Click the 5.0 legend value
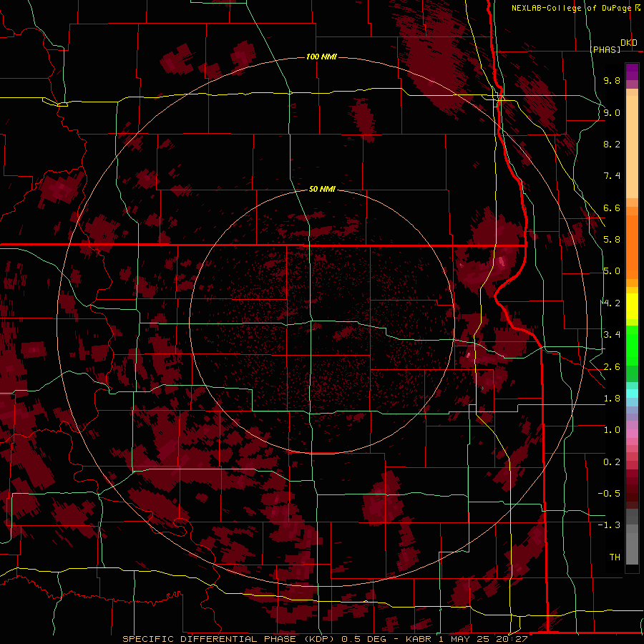 pyautogui.click(x=612, y=271)
